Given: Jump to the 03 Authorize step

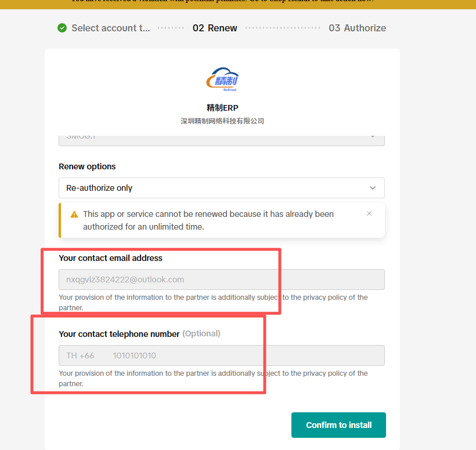Looking at the screenshot, I should pos(357,28).
